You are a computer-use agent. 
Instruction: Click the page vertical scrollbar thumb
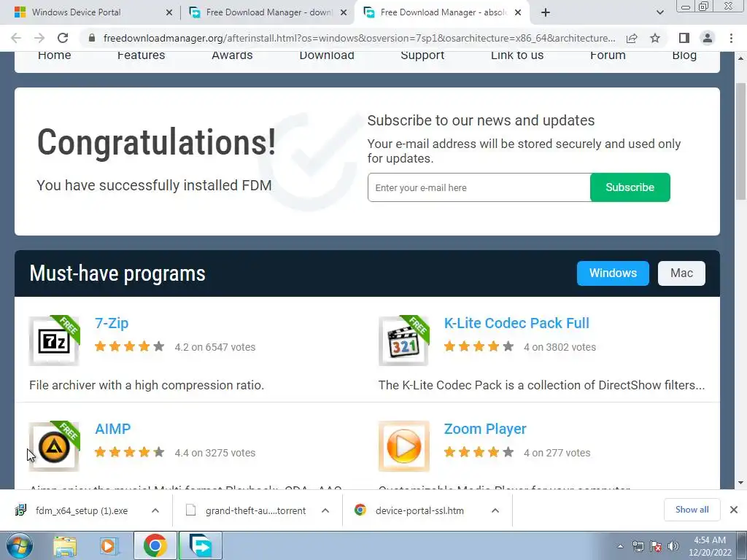pyautogui.click(x=741, y=141)
